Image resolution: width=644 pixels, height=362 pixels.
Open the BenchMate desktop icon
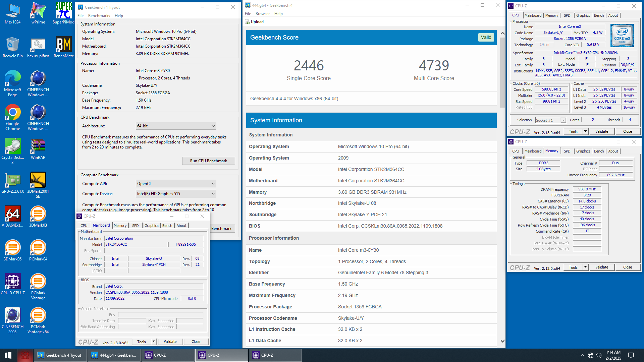[63, 47]
